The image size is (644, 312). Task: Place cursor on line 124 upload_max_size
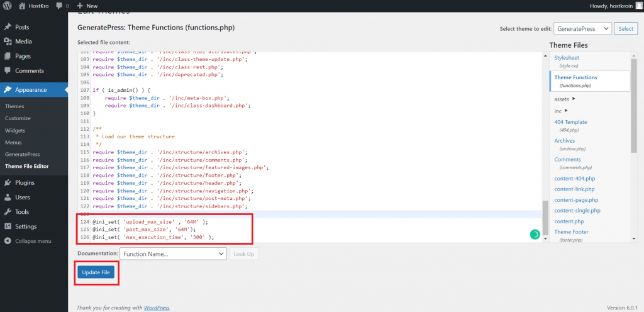[150, 221]
